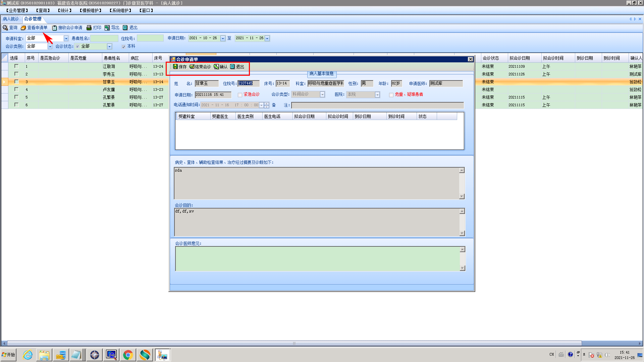644x362 pixels.
Task: Click the 查询 search icon in toolbar
Action: pyautogui.click(x=5, y=28)
